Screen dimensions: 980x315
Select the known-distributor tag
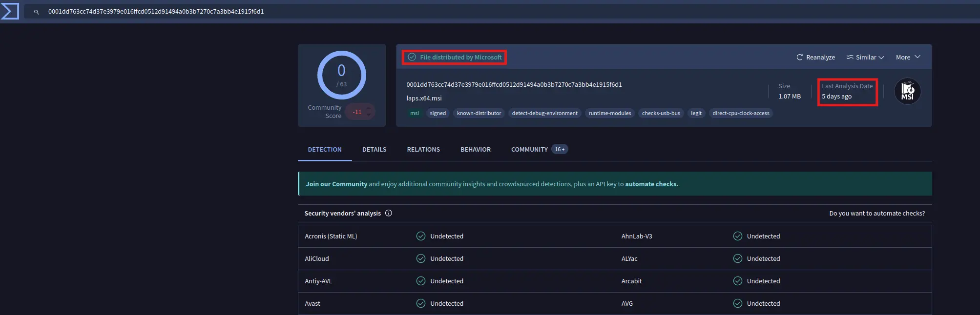point(479,114)
